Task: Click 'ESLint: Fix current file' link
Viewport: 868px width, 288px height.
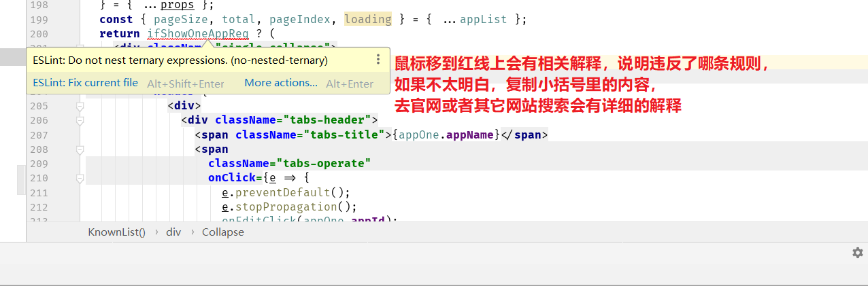Action: 85,83
